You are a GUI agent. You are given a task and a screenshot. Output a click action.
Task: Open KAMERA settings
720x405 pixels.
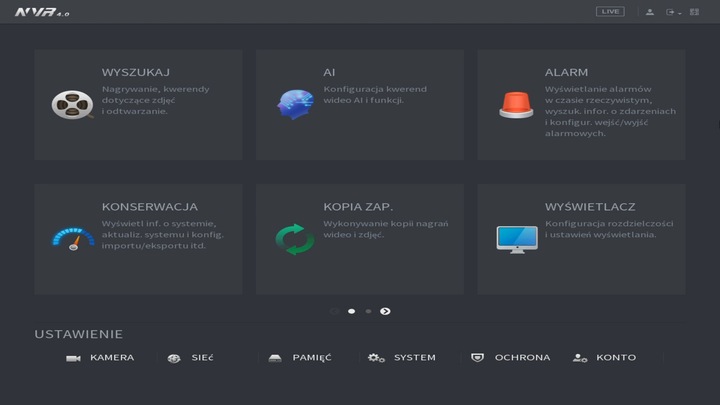[100, 358]
